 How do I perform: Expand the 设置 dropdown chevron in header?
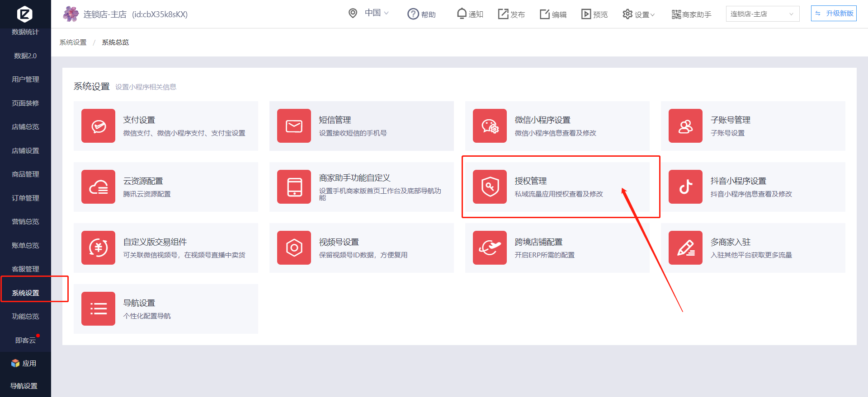click(x=652, y=15)
